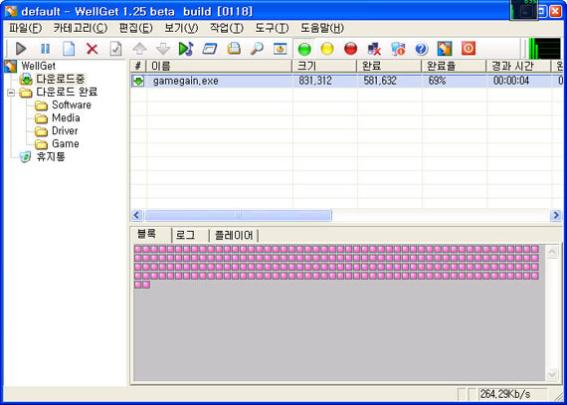Viewport: 567px width, 405px height.
Task: Delete the task with the red X icon
Action: [x=92, y=49]
